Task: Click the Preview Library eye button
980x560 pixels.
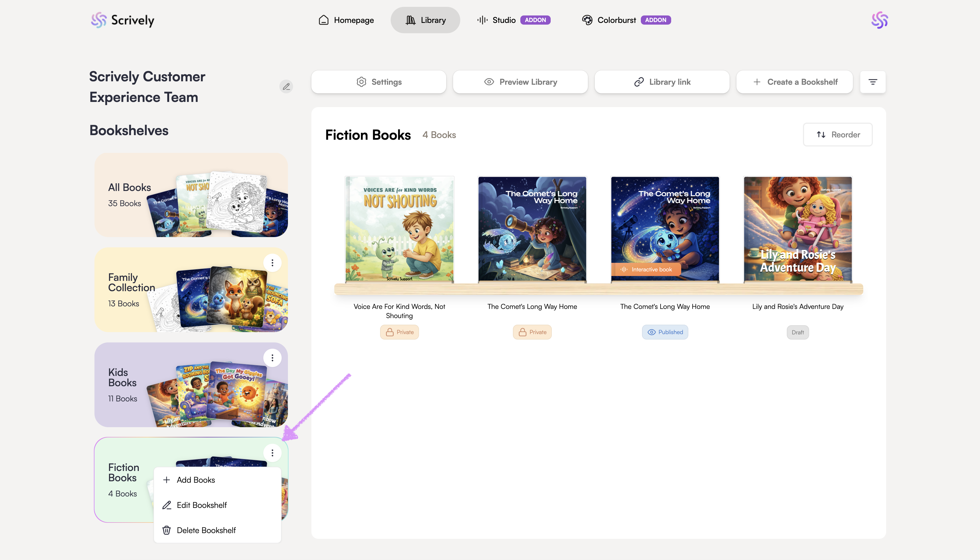Action: coord(520,82)
